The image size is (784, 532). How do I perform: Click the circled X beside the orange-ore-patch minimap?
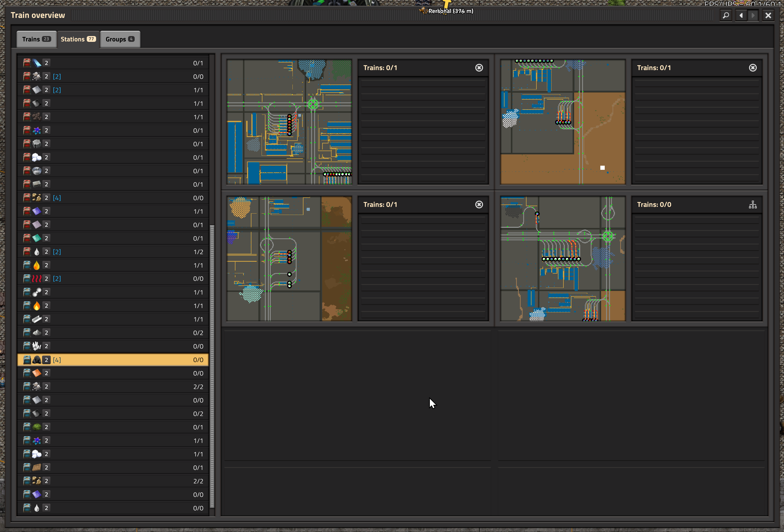pos(479,205)
